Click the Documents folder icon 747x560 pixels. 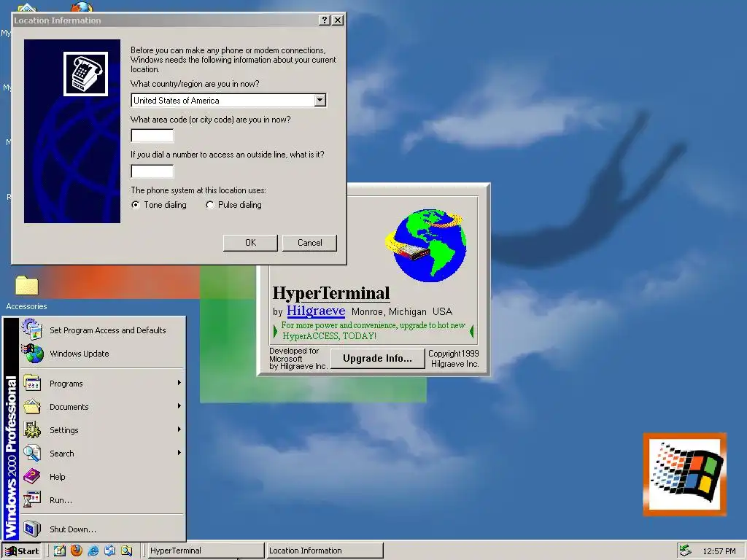(x=32, y=407)
